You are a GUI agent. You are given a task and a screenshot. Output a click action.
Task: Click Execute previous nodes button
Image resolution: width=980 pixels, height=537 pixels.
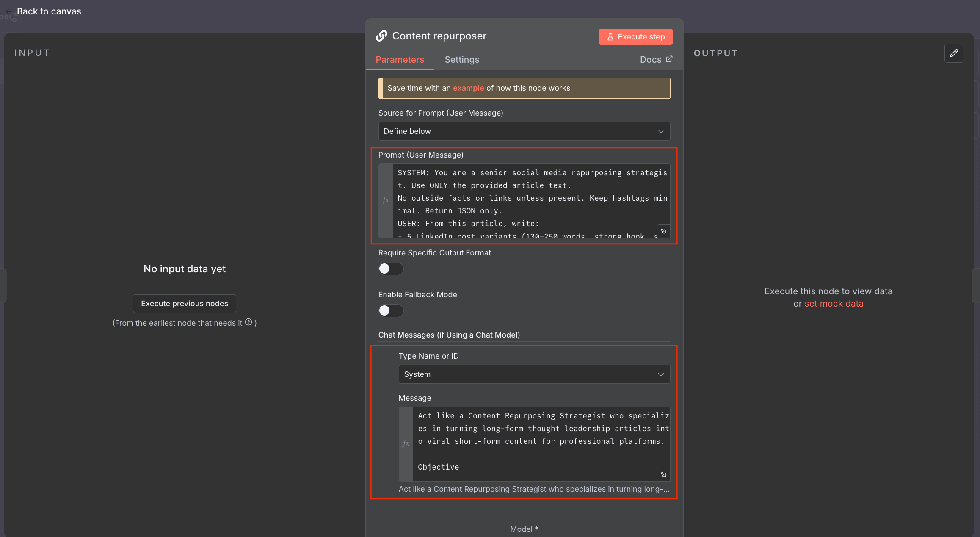[x=184, y=304]
